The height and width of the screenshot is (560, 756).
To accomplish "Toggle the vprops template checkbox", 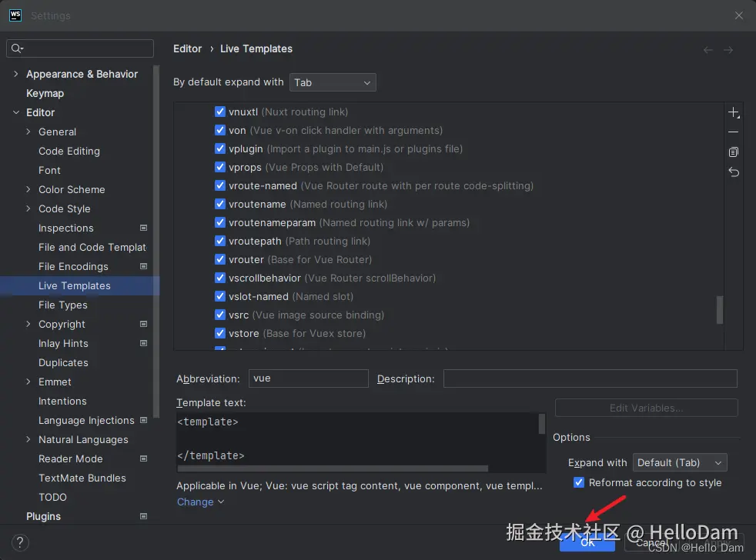I will (220, 167).
